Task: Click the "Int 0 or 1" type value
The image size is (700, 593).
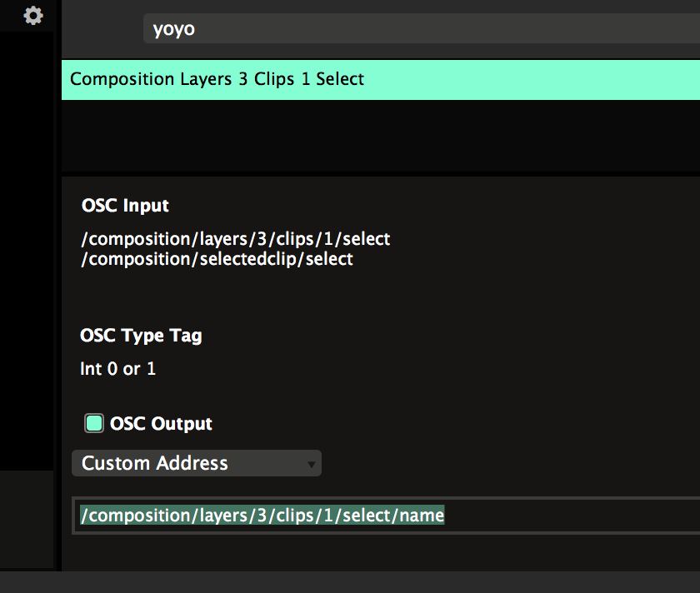Action: [117, 368]
